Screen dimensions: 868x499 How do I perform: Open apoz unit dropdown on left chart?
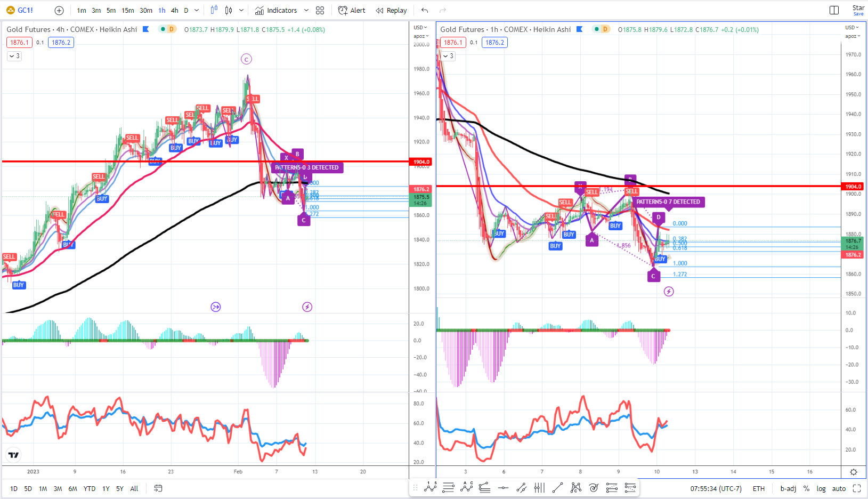[421, 36]
